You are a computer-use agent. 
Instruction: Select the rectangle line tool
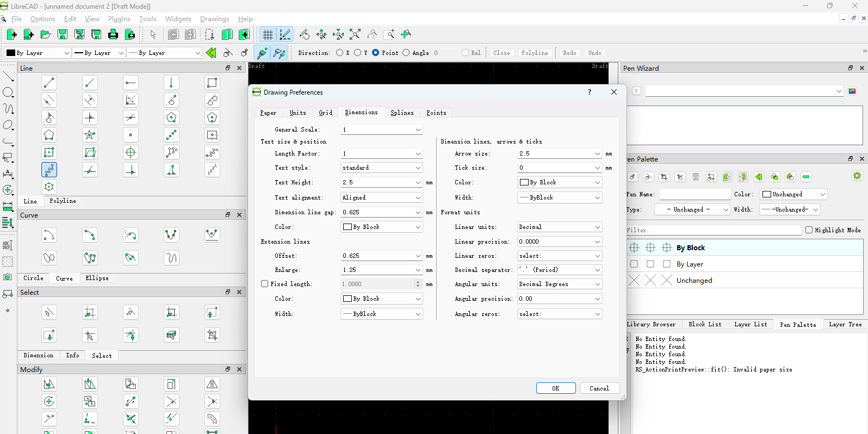pos(212,83)
